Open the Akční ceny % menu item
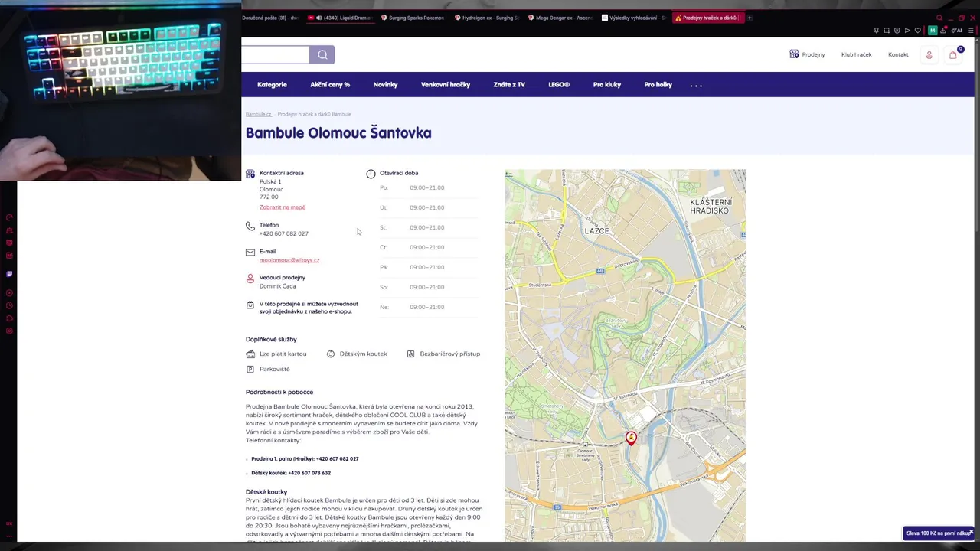Screen dimensions: 980x551 (x=330, y=85)
